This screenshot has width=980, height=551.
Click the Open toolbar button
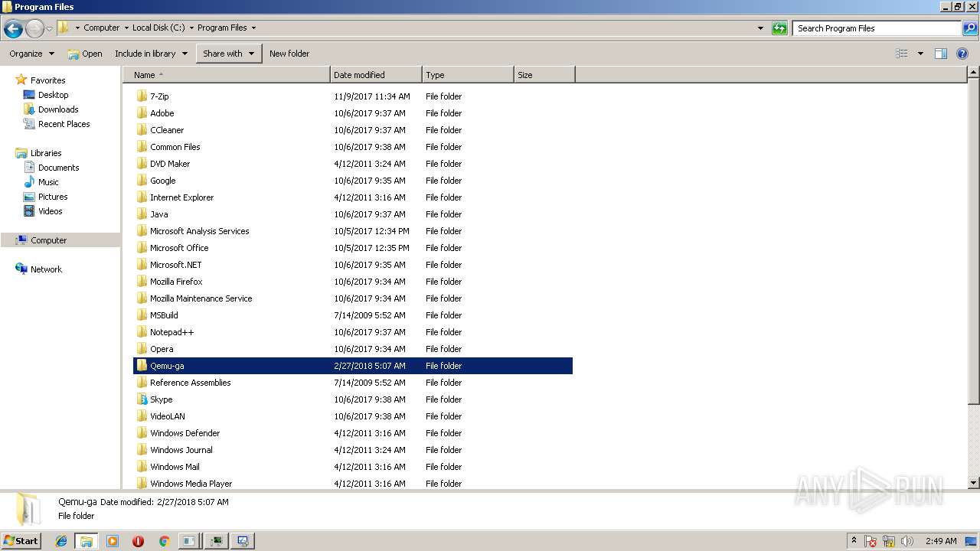pyautogui.click(x=85, y=54)
